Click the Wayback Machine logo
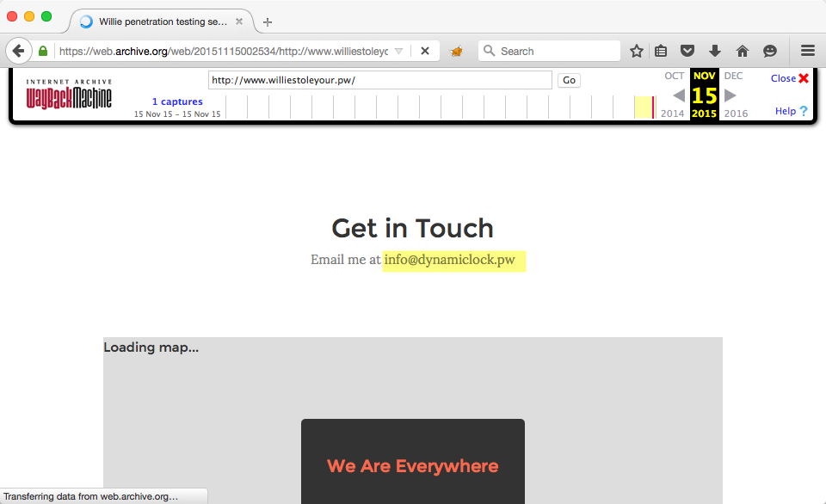 69,95
